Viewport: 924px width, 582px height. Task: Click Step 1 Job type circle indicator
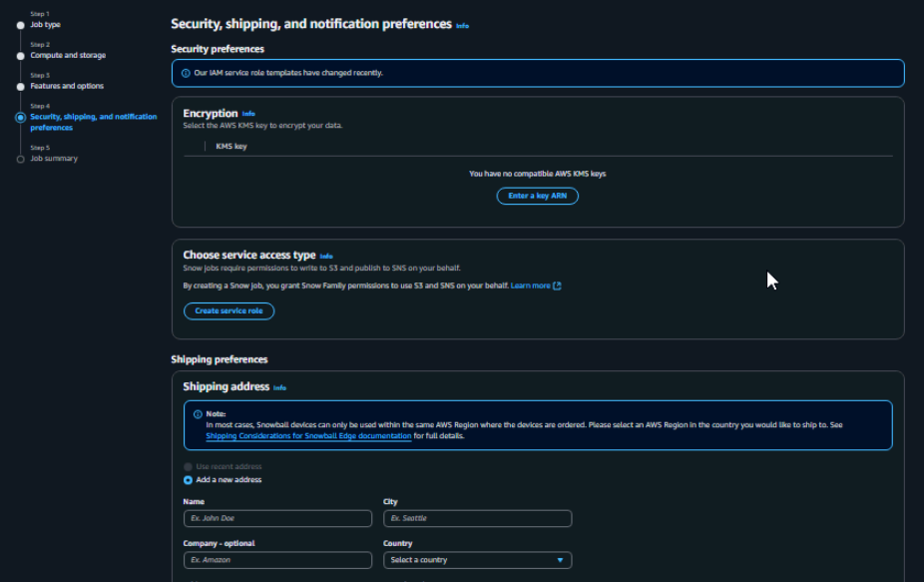(x=21, y=25)
